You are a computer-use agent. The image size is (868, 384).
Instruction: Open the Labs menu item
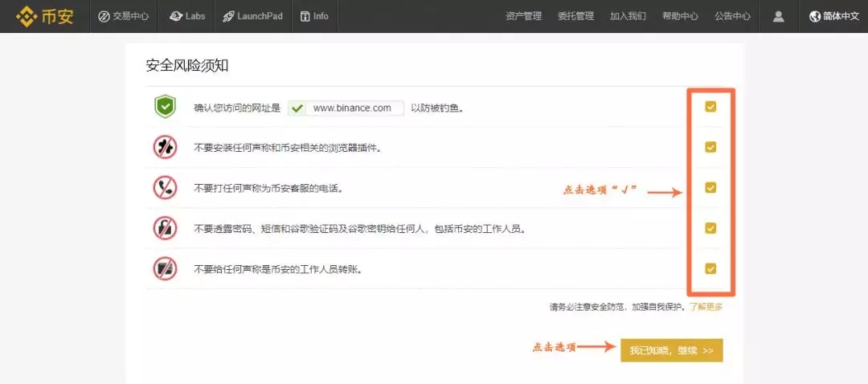coord(186,16)
